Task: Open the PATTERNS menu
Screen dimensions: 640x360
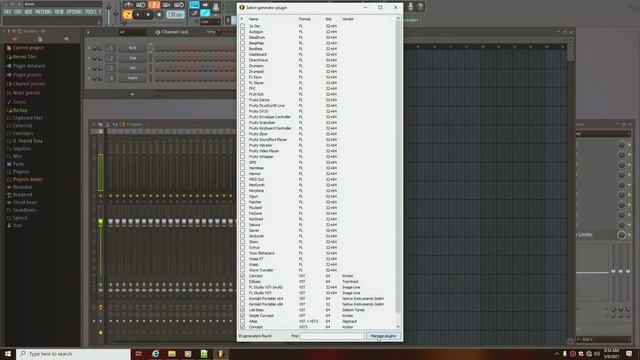Action: pyautogui.click(x=43, y=12)
